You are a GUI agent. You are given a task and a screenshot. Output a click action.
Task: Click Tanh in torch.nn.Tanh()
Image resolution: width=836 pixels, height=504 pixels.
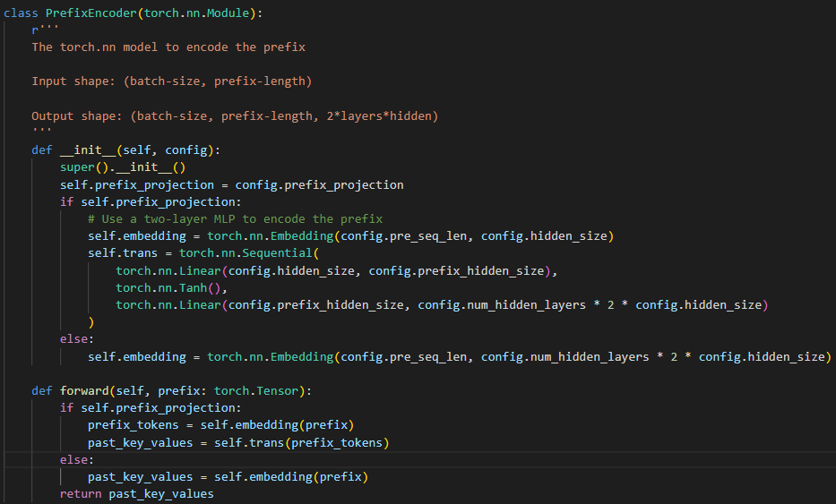click(x=193, y=287)
